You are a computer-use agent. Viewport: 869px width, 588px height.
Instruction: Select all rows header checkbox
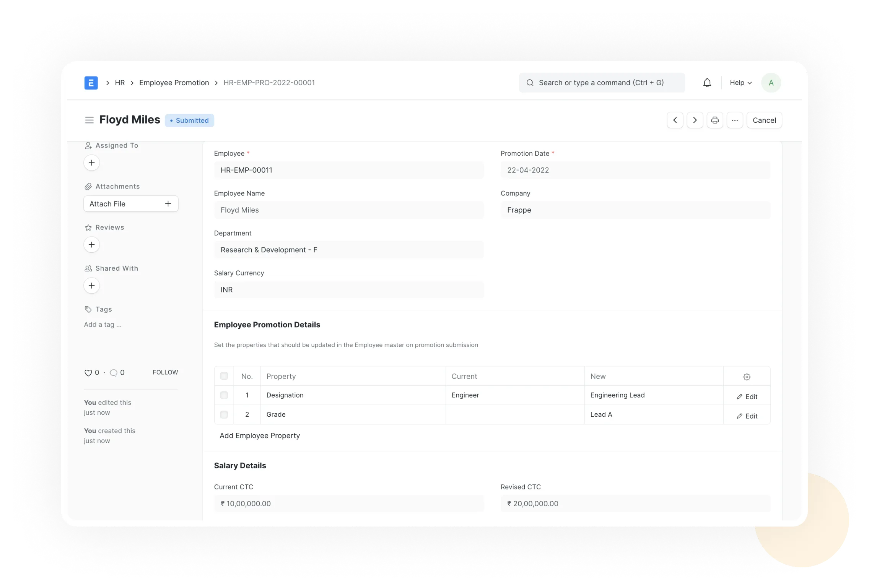point(224,376)
